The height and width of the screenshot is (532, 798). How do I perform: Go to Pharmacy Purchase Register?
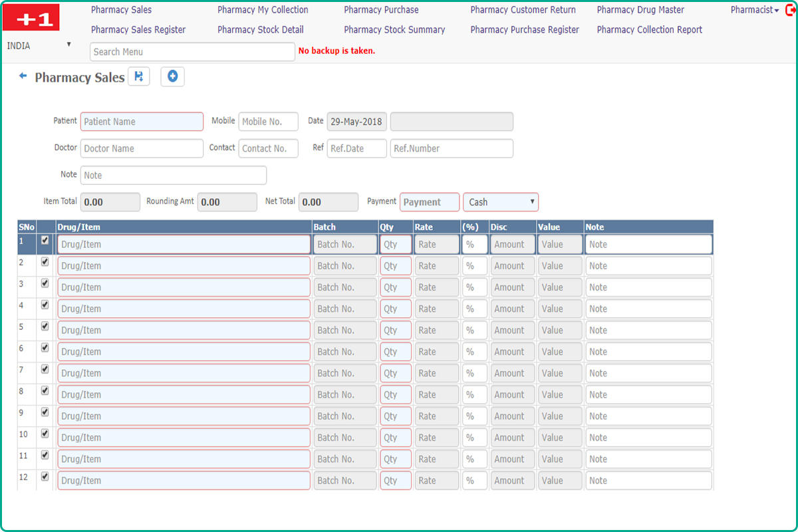coord(524,29)
